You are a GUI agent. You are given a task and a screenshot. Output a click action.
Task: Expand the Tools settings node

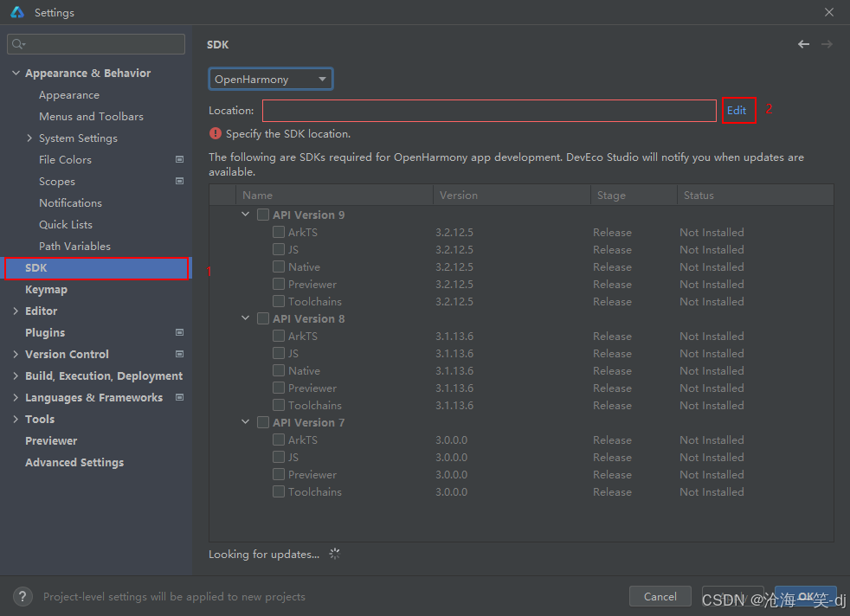point(16,419)
